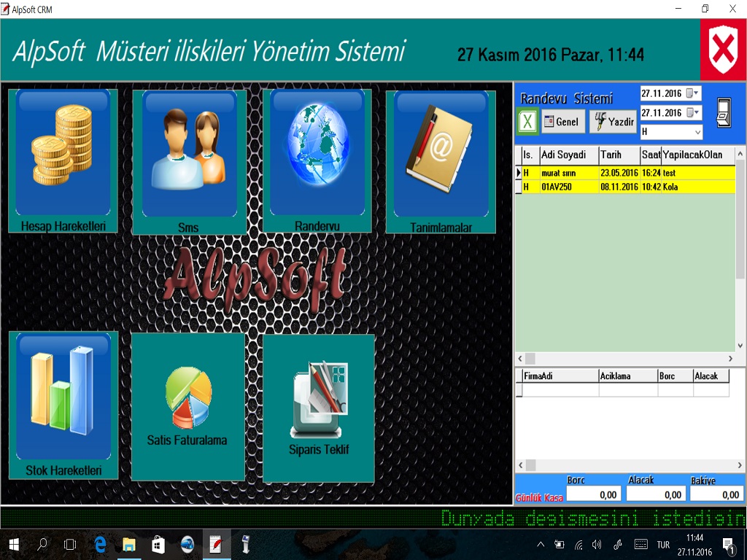This screenshot has width=747, height=560.
Task: Open the notification center icon
Action: [728, 545]
